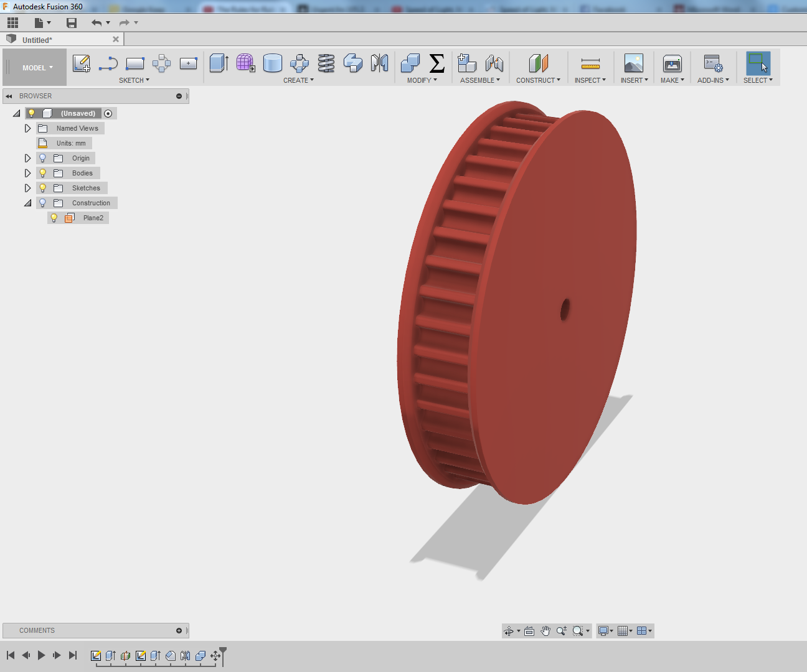Open the Create Form tool

(245, 63)
